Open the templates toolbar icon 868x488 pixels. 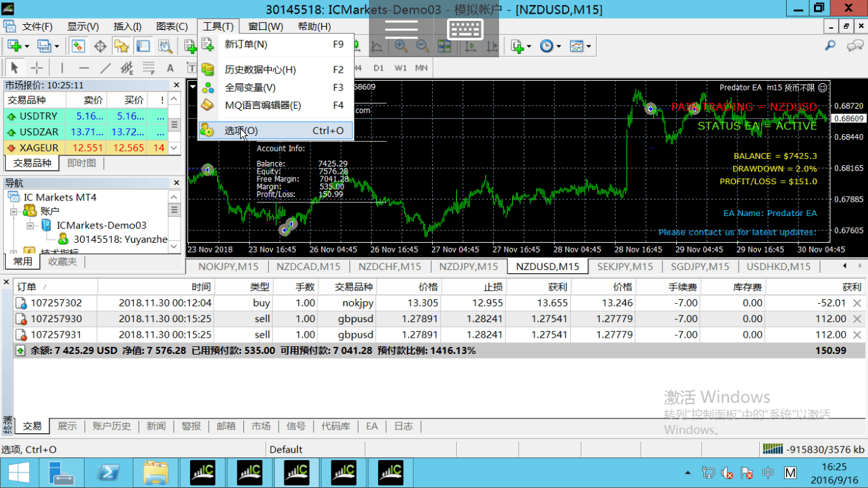pos(576,46)
